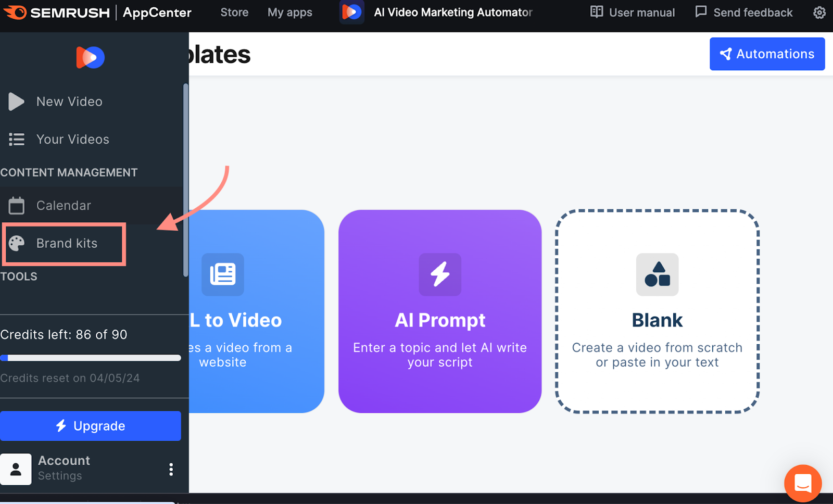Open the User manual book icon
The width and height of the screenshot is (833, 504).
(x=596, y=11)
